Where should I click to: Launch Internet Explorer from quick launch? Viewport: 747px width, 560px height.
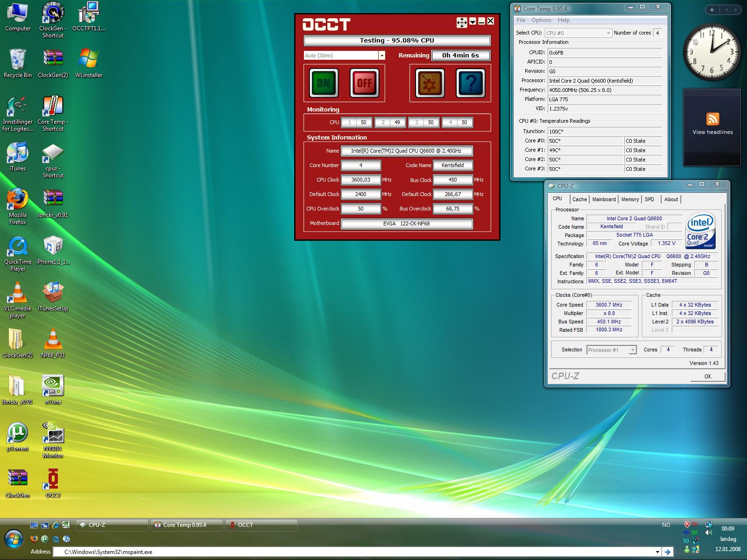[x=56, y=525]
